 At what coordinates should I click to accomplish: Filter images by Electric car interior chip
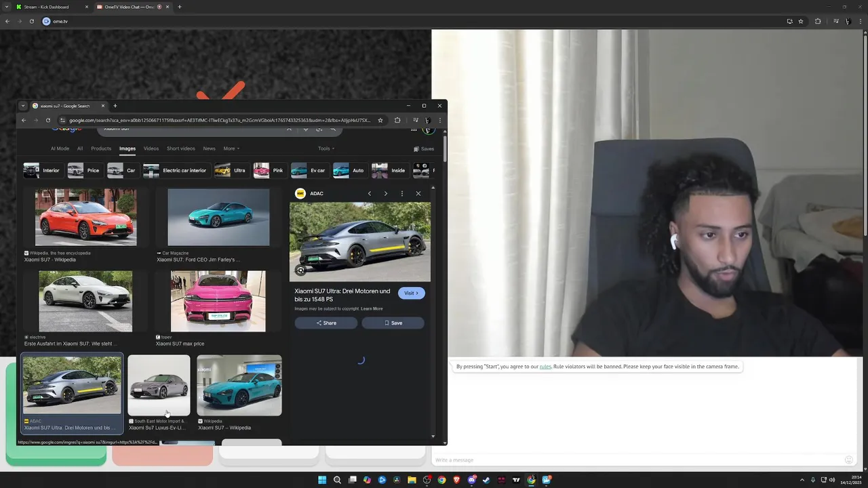pos(176,170)
